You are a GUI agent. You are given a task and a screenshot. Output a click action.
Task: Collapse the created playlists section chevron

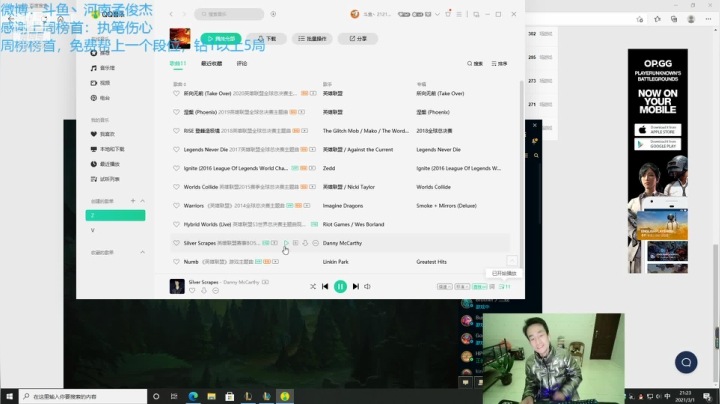click(x=142, y=201)
